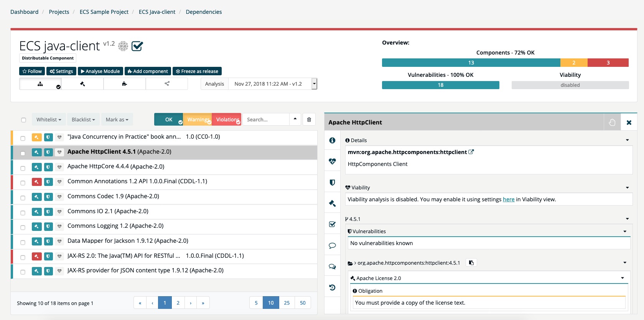Viewport: 644px width, 320px height.
Task: Click the gavel icon for Commons Logging row
Action: coord(36,227)
